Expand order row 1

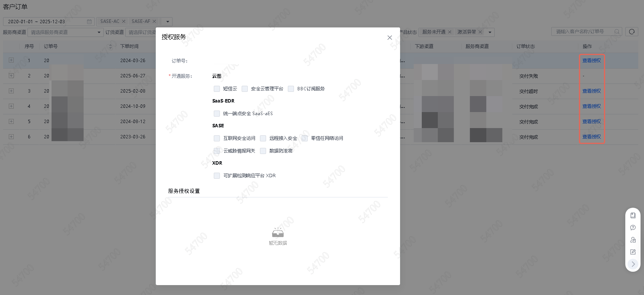pyautogui.click(x=11, y=60)
